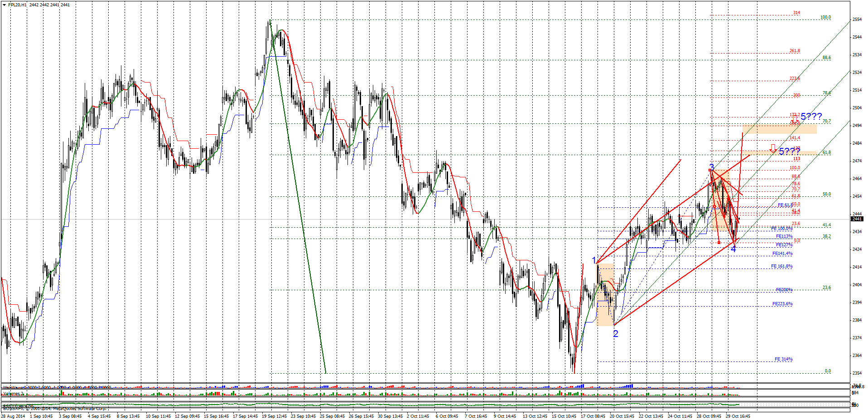Screen dimensions: 868x420
Task: Click the FE113% expansion label
Action: (x=784, y=236)
